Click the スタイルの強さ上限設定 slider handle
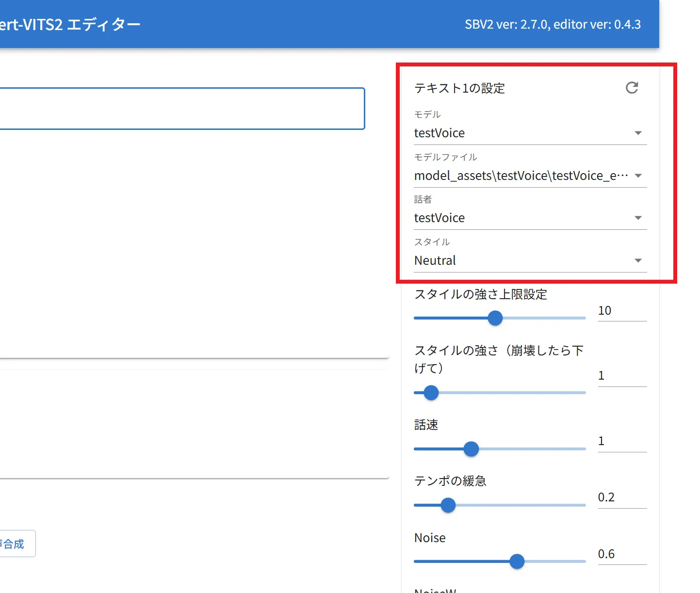The height and width of the screenshot is (593, 700). pyautogui.click(x=495, y=318)
